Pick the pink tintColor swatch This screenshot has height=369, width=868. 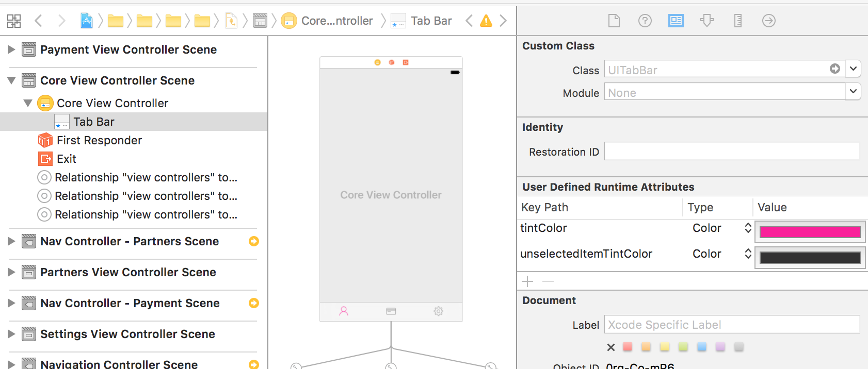[x=809, y=232]
